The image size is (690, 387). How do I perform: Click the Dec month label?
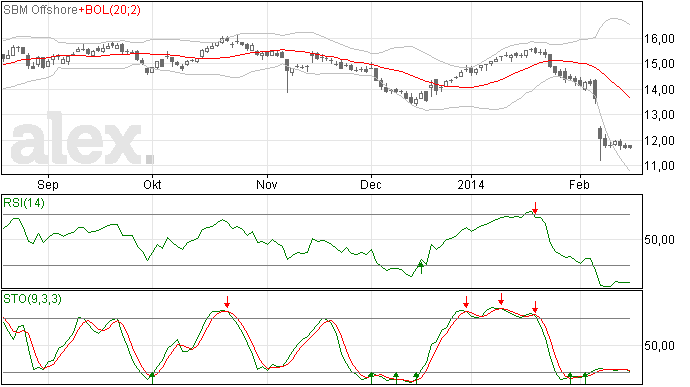click(371, 184)
